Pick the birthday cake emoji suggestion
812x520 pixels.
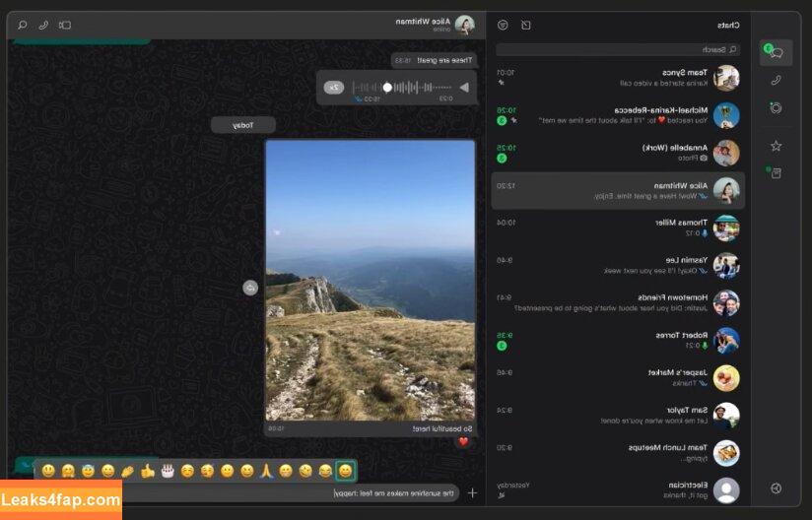point(168,471)
